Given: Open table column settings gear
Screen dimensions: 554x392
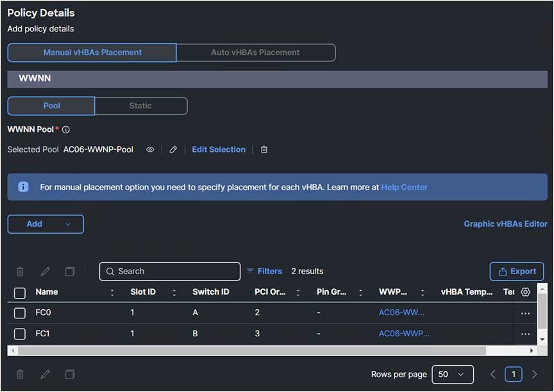Looking at the screenshot, I should pos(525,292).
